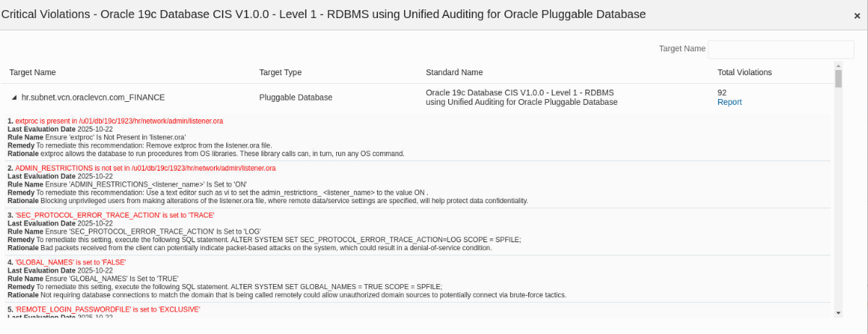
Task: Close the Critical Violations dialog
Action: coord(857,16)
